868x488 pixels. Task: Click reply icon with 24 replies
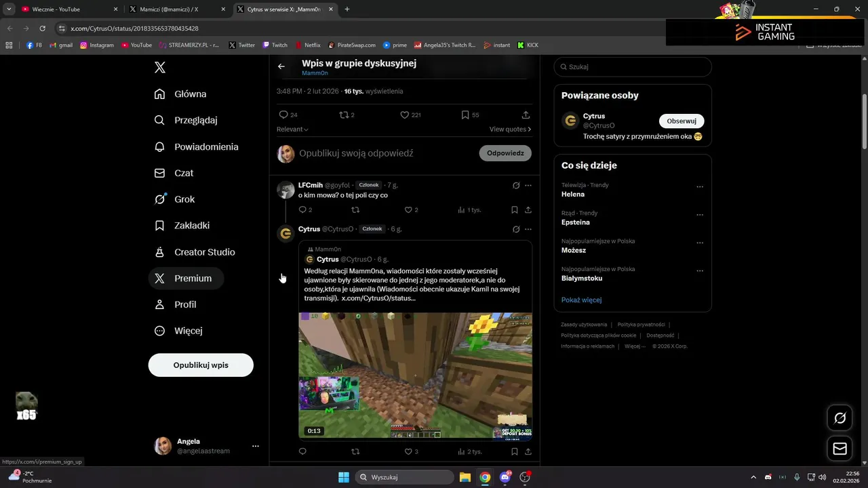click(288, 115)
